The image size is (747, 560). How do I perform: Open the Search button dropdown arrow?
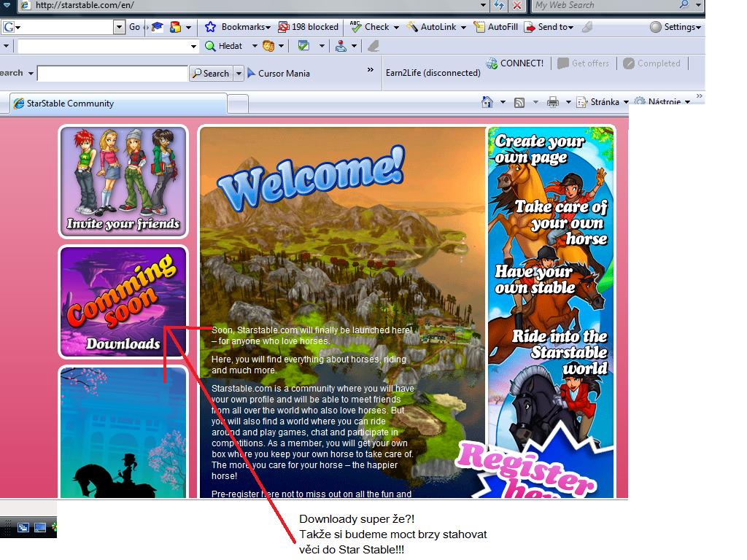239,74
